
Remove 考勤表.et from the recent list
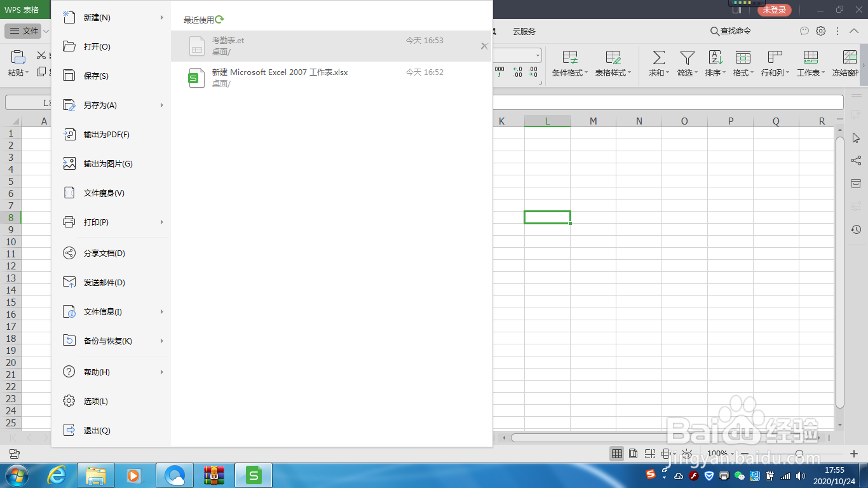pyautogui.click(x=484, y=46)
